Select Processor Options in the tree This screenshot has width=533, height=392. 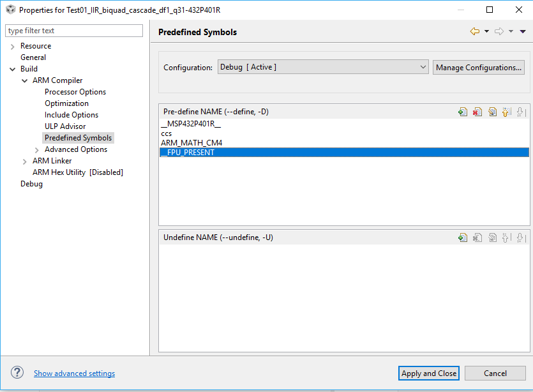tap(75, 92)
